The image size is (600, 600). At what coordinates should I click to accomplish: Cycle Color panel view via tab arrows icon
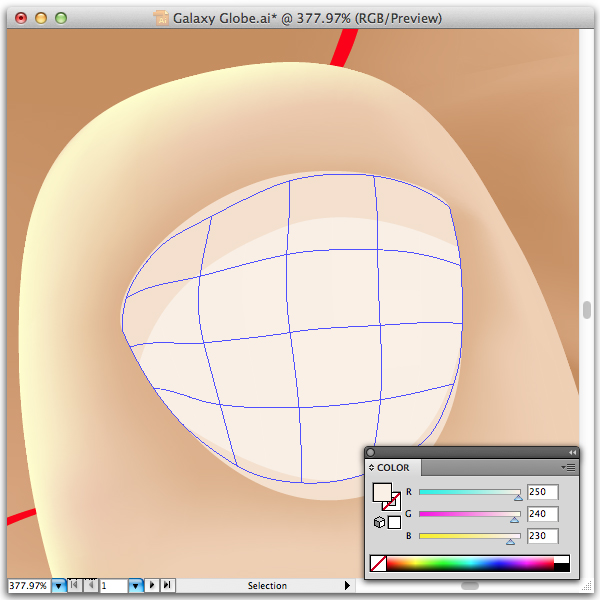[371, 468]
